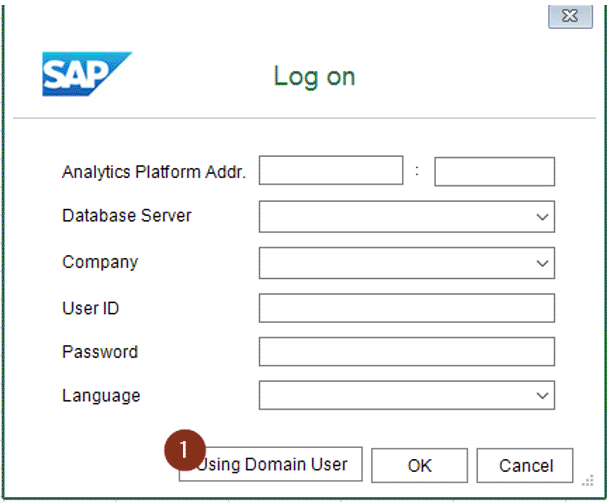
Task: Expand the Database Server dropdown
Action: point(542,216)
